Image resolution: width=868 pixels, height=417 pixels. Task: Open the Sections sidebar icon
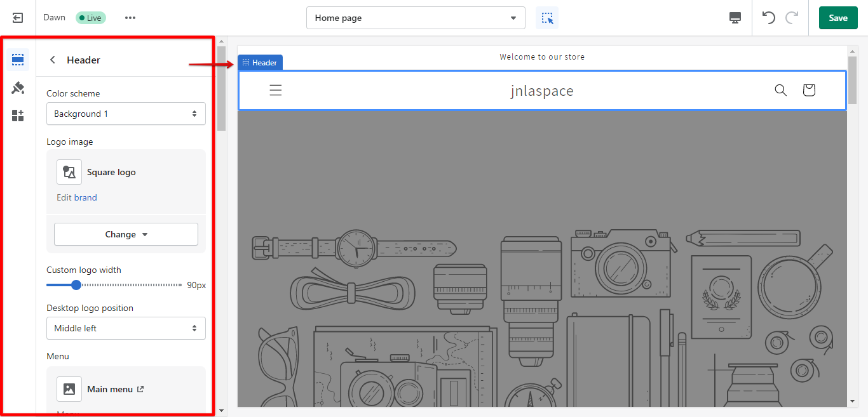18,60
